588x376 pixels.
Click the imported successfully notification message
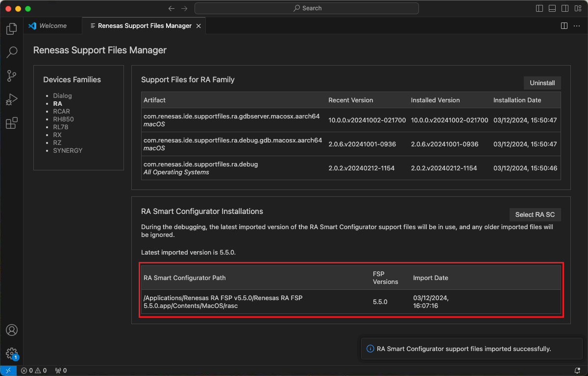click(x=464, y=349)
